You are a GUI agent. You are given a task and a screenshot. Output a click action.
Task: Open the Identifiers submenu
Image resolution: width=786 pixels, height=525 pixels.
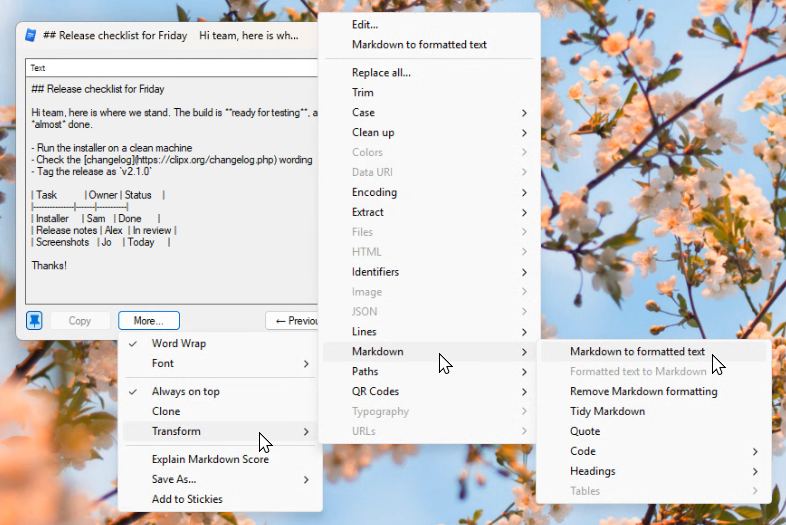pyautogui.click(x=429, y=272)
